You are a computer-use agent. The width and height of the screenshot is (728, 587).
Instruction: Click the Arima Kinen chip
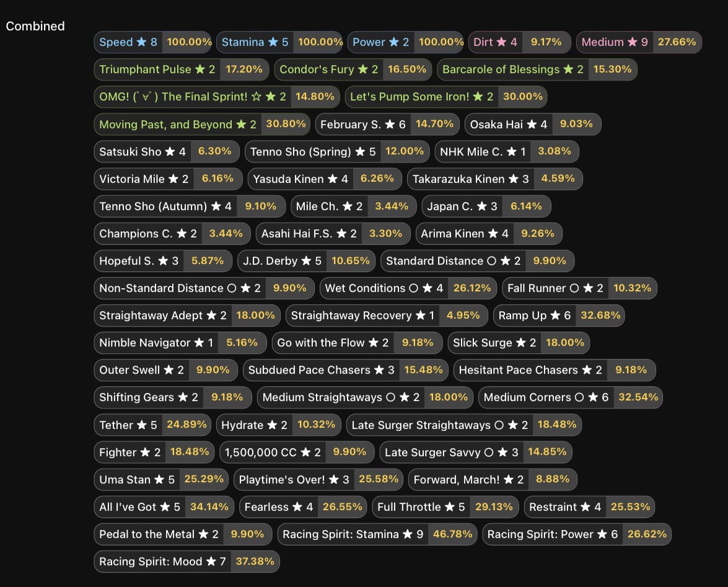coord(489,234)
